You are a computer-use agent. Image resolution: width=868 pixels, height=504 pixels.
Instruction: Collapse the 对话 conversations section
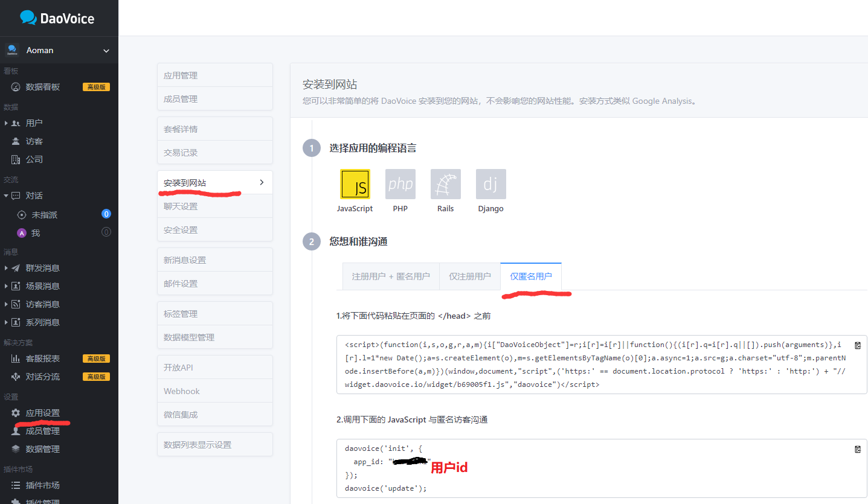(6, 196)
